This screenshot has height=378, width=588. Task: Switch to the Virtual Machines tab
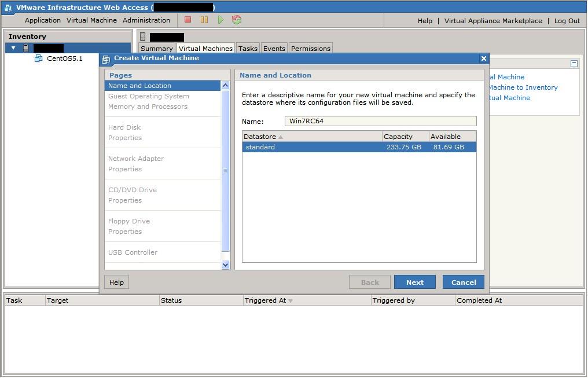pos(205,49)
